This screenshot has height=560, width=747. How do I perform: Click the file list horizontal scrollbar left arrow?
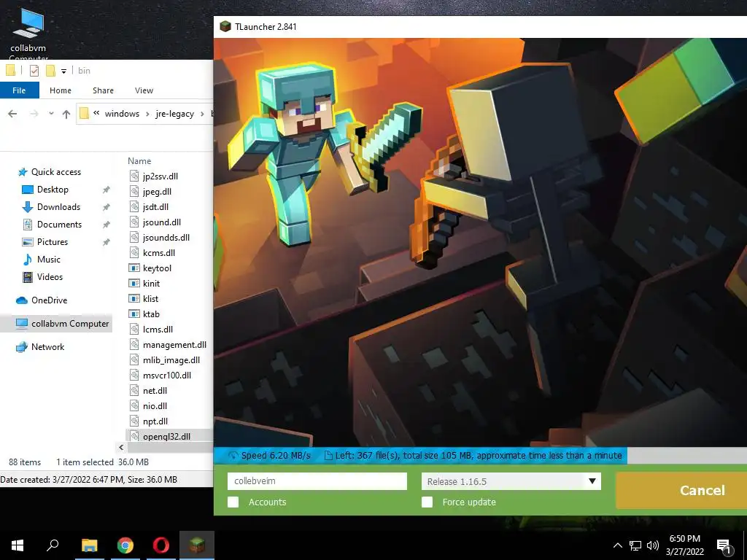click(121, 447)
